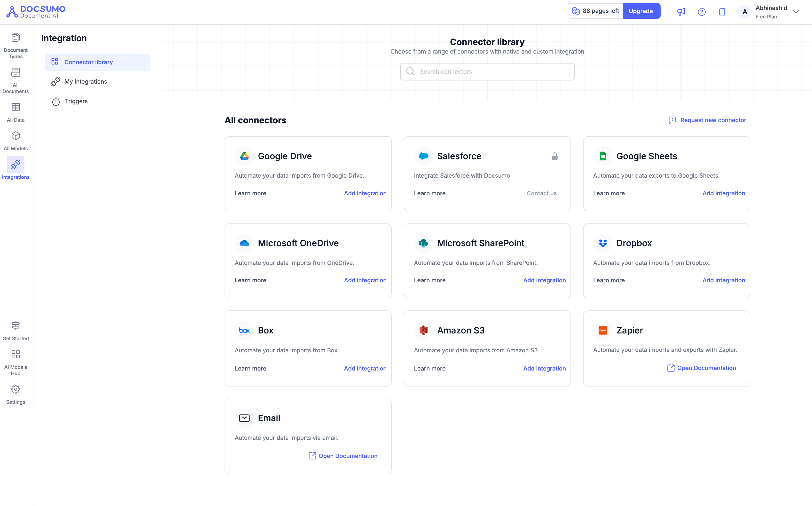Learn more about Microsoft OneDrive
812x506 pixels.
coord(250,280)
